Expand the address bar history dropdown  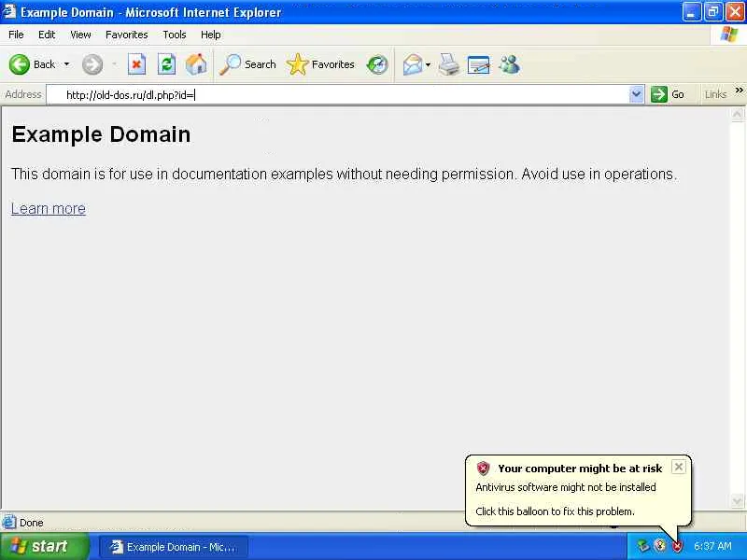(x=637, y=94)
